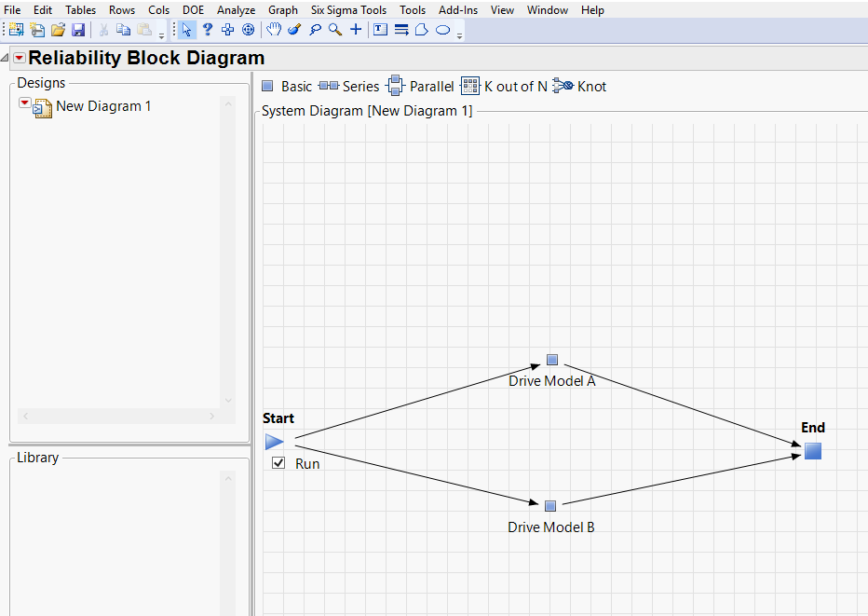Screen dimensions: 868x616
Task: Select the Magnifier zoom tool
Action: (x=335, y=30)
